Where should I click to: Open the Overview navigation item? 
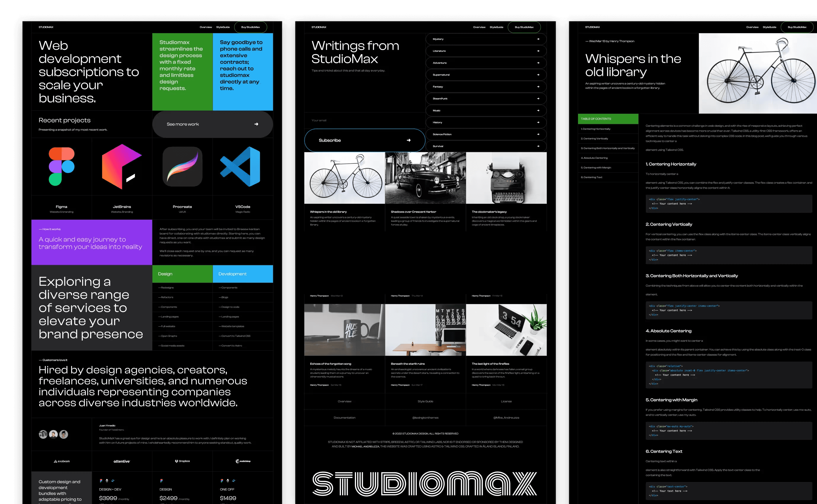click(206, 27)
